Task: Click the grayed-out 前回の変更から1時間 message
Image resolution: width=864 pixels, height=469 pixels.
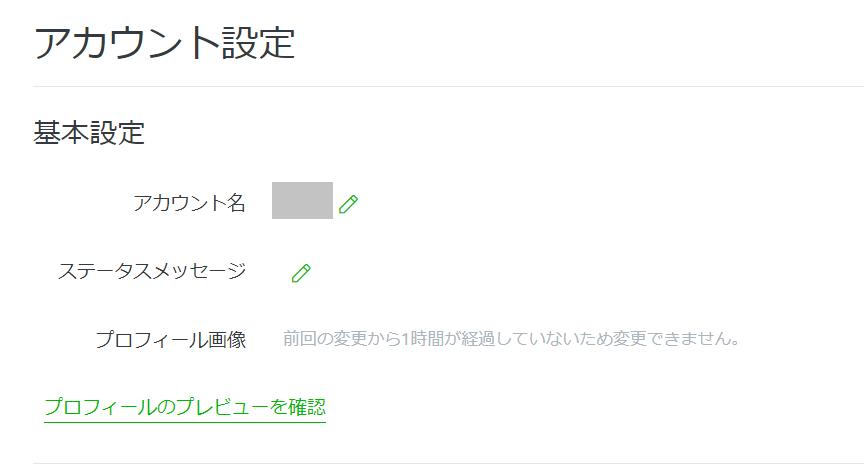Action: click(512, 339)
